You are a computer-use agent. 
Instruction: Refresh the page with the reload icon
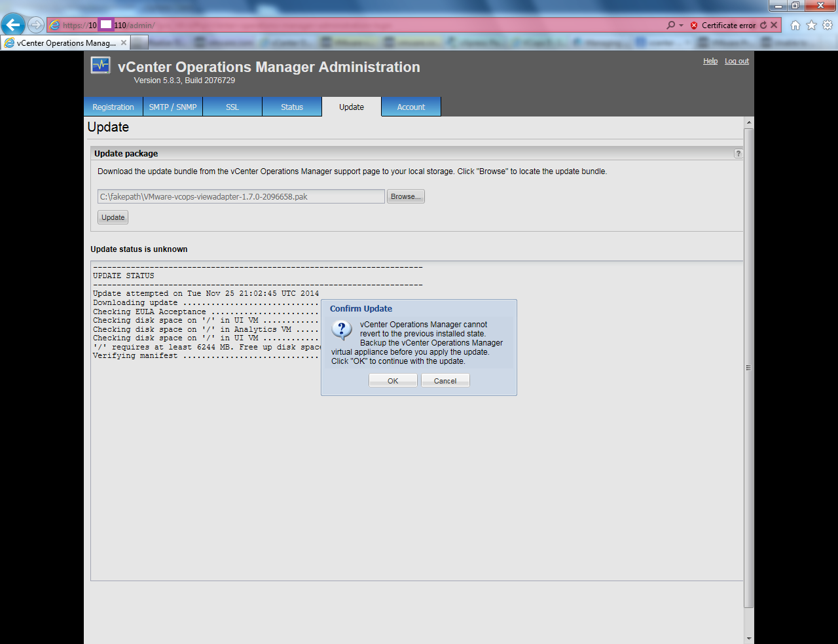[763, 25]
